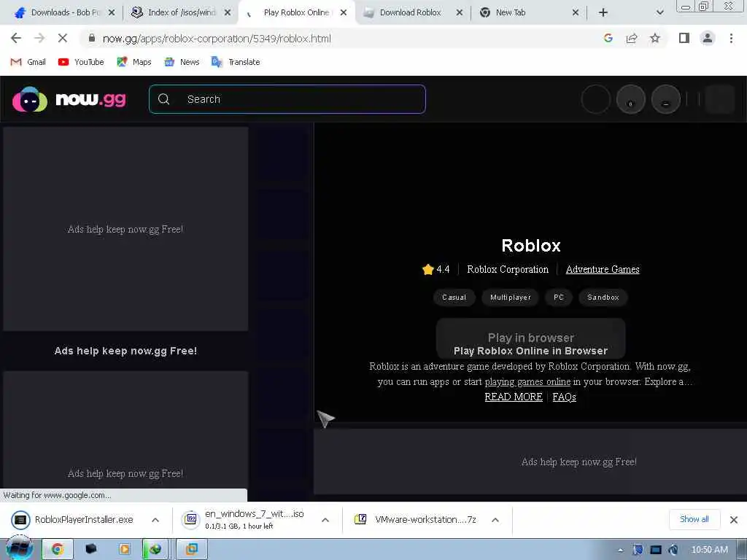Toggle the browser side panel icon
The image size is (747, 560).
684,38
